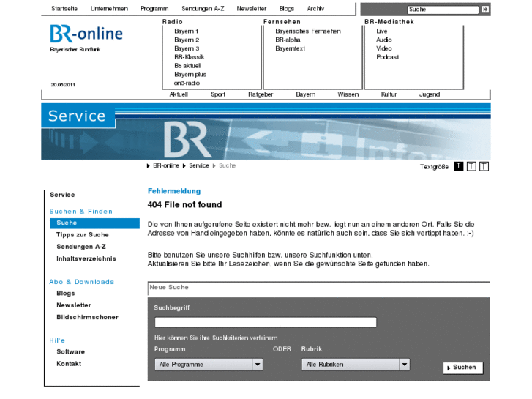Click the Alle Programme dropdown arrow

[258, 365]
